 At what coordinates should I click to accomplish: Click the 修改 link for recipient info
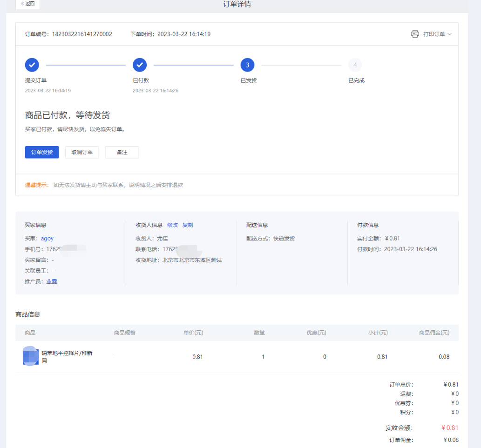(x=172, y=225)
